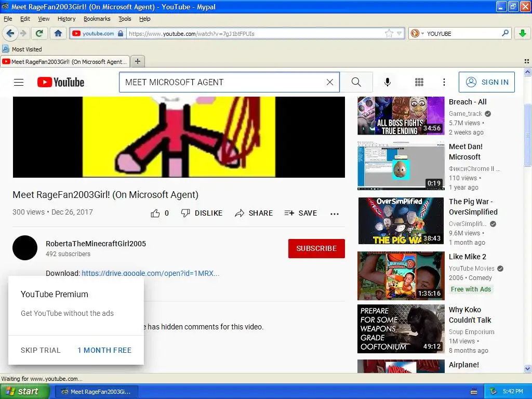Click 1 MONTH FREE offer
Screen dimensions: 532x399
pos(104,350)
